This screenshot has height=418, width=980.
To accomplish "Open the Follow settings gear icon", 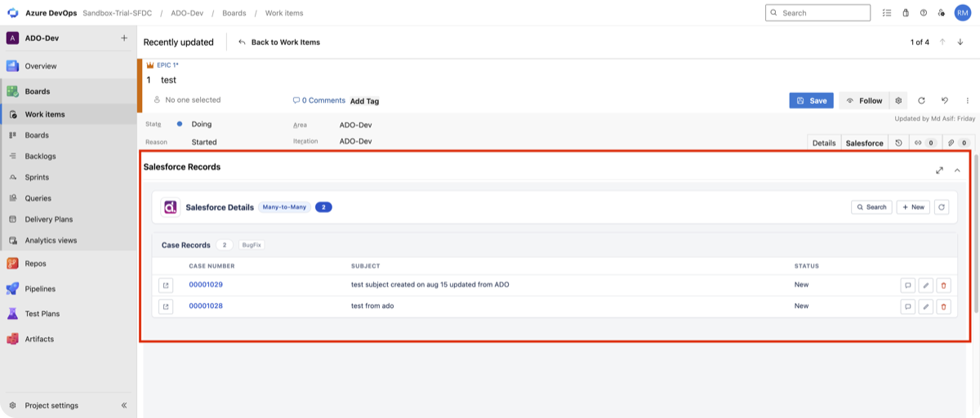I will pyautogui.click(x=898, y=100).
